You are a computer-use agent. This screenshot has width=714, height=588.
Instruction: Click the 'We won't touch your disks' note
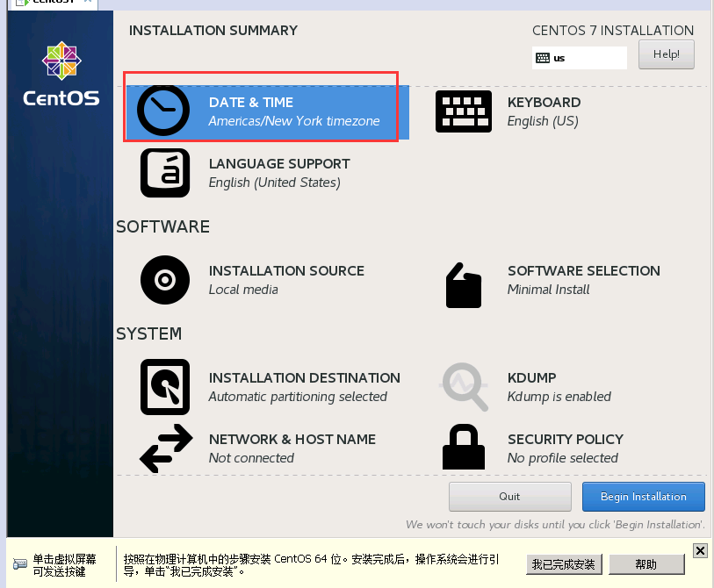[x=555, y=525]
